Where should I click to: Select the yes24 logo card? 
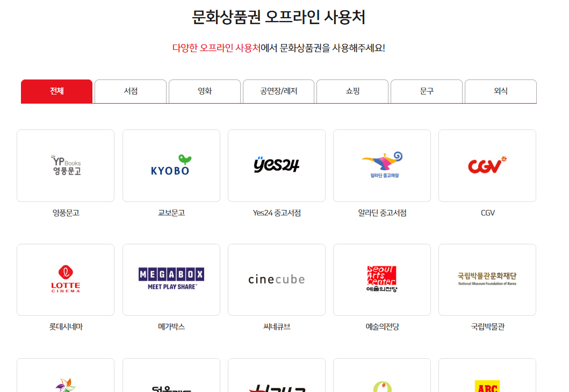(x=277, y=166)
